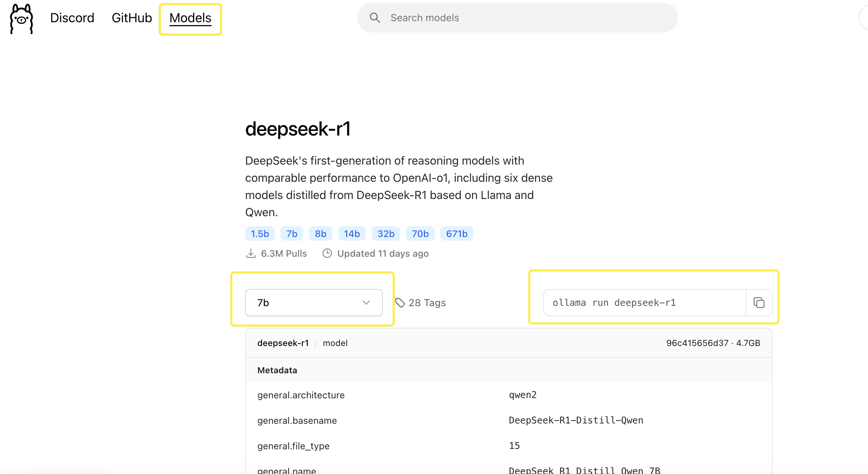This screenshot has width=868, height=474.
Task: Click the tag icon beside 28 Tags
Action: (400, 303)
